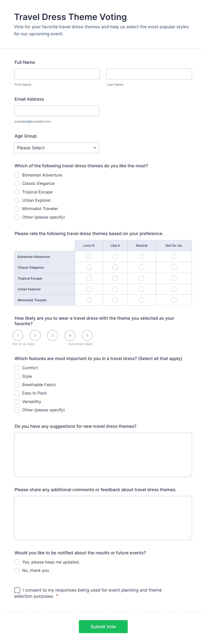The width and height of the screenshot is (204, 644).
Task: Tick the Versatility checkbox
Action: [x=17, y=401]
